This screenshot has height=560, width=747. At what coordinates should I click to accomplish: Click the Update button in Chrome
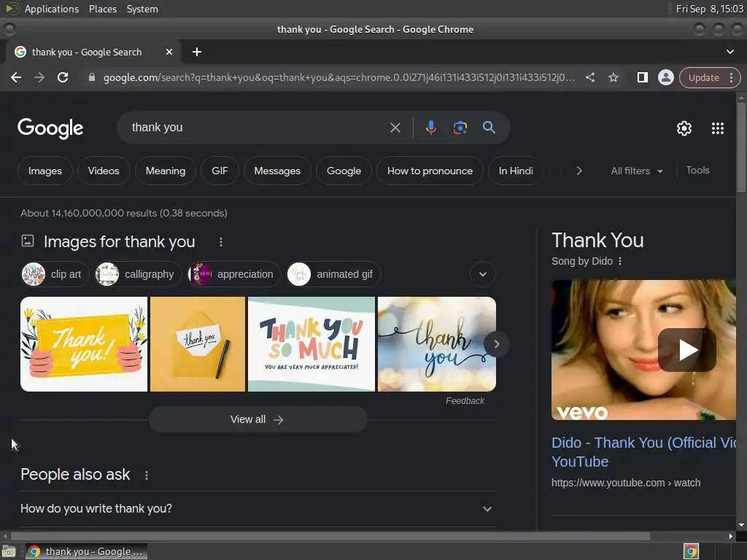[703, 77]
